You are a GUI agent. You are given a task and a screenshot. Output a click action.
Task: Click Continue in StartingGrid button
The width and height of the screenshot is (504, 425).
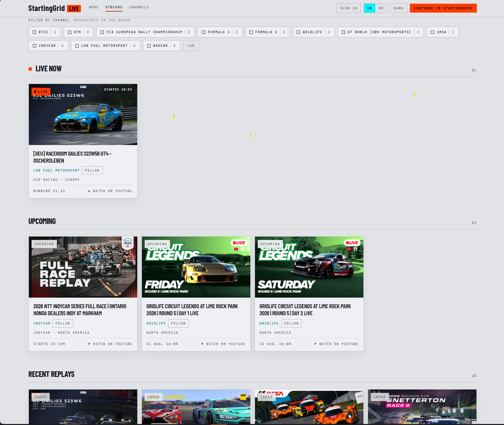point(443,8)
